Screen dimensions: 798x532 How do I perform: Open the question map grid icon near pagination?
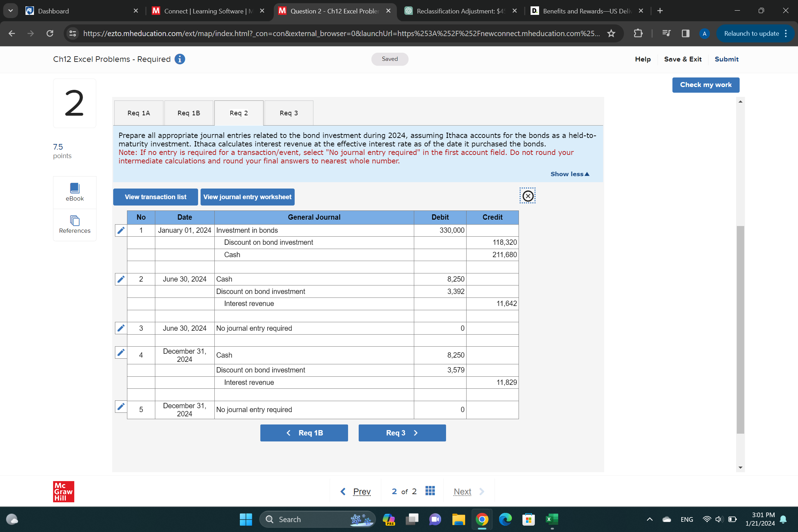[x=430, y=491]
